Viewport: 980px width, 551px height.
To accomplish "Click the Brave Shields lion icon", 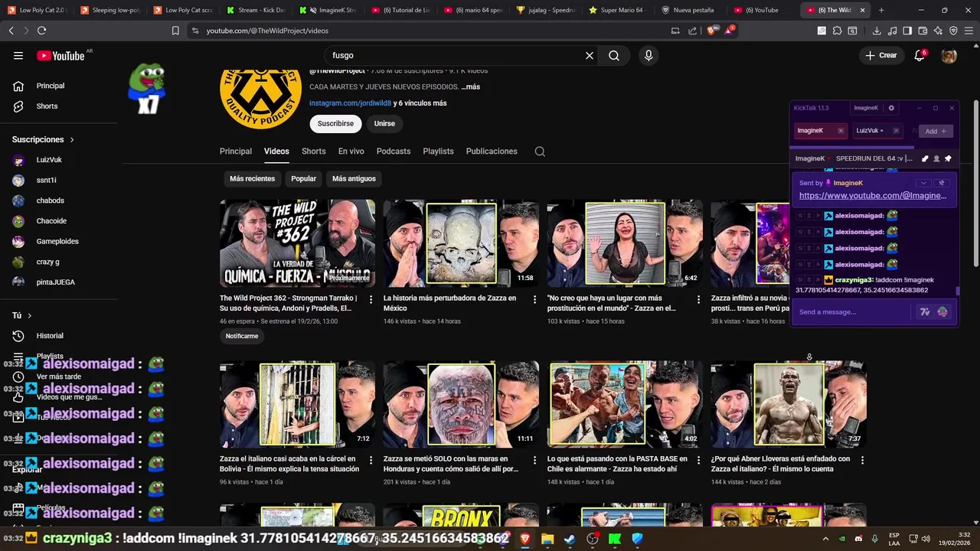I will [x=712, y=31].
